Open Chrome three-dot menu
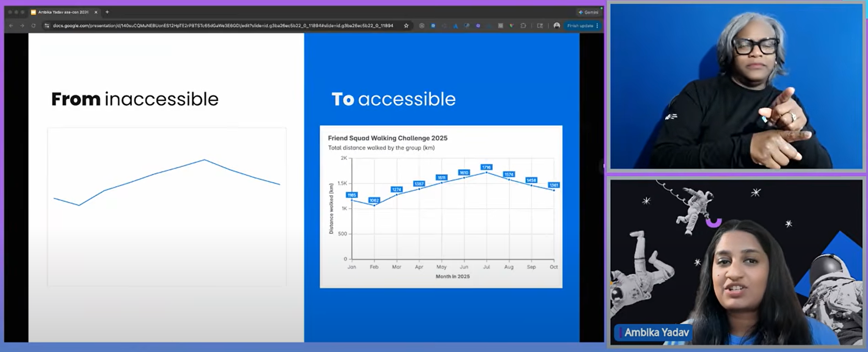868x352 pixels. (x=597, y=26)
